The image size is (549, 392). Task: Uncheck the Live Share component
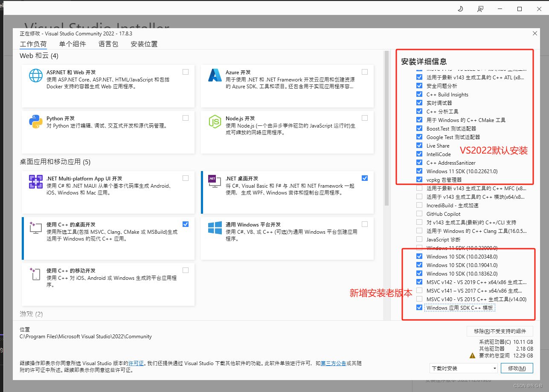point(419,145)
